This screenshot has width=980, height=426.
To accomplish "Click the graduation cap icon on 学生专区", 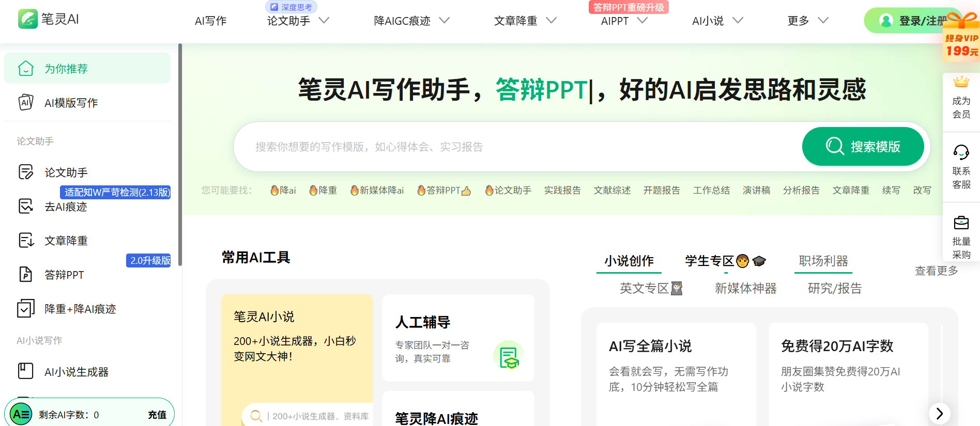I will 759,261.
